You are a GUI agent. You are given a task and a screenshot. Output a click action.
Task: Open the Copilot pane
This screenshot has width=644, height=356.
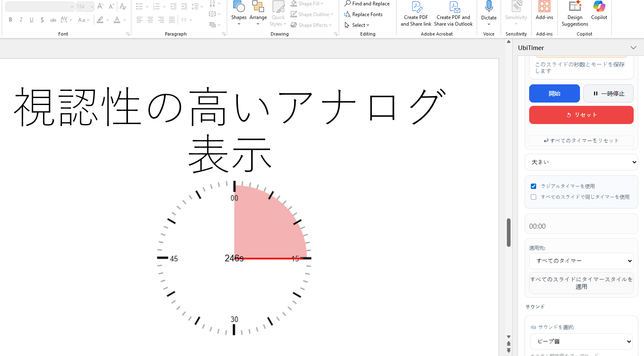(599, 12)
